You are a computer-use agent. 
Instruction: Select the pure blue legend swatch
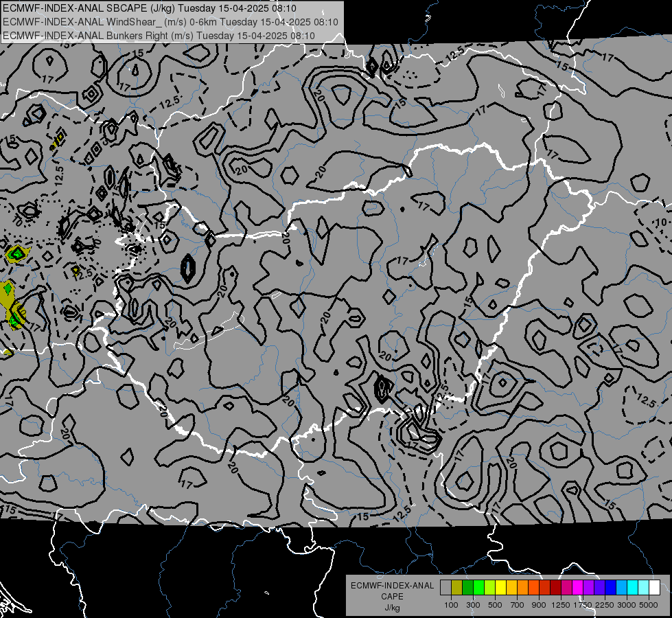(x=611, y=587)
